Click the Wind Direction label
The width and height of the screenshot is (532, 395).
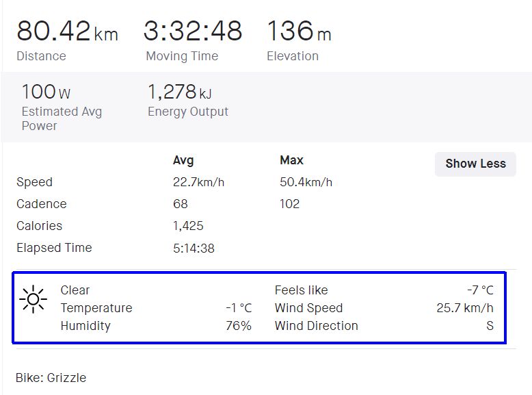pos(316,326)
